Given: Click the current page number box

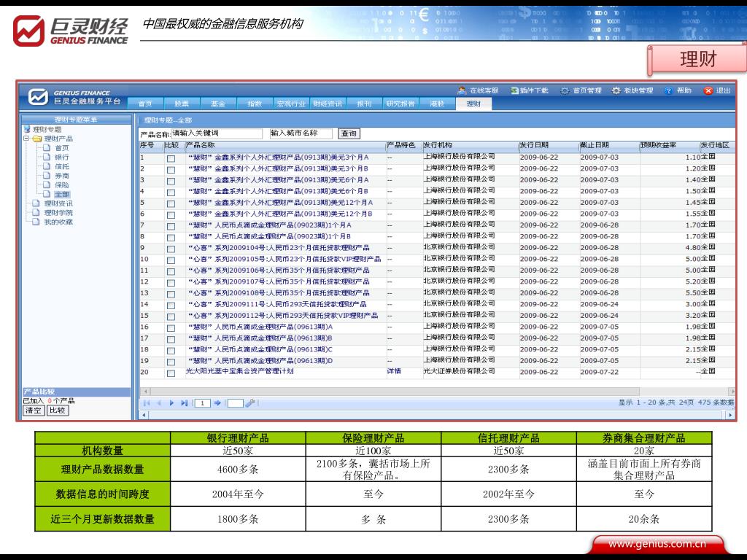Looking at the screenshot, I should click(203, 403).
